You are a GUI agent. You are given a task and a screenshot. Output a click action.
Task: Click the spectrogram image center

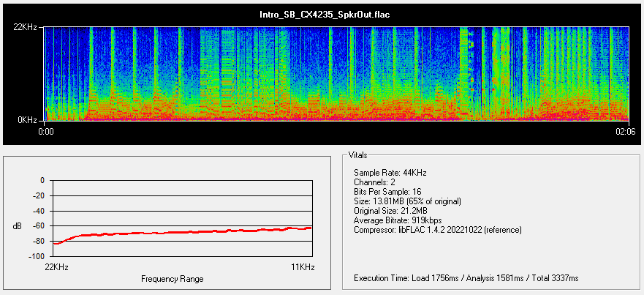click(x=336, y=73)
